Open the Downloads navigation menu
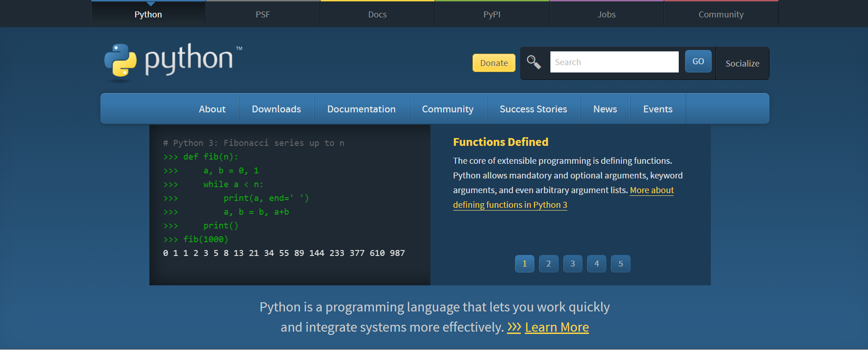Viewport: 868px width, 350px height. (276, 109)
